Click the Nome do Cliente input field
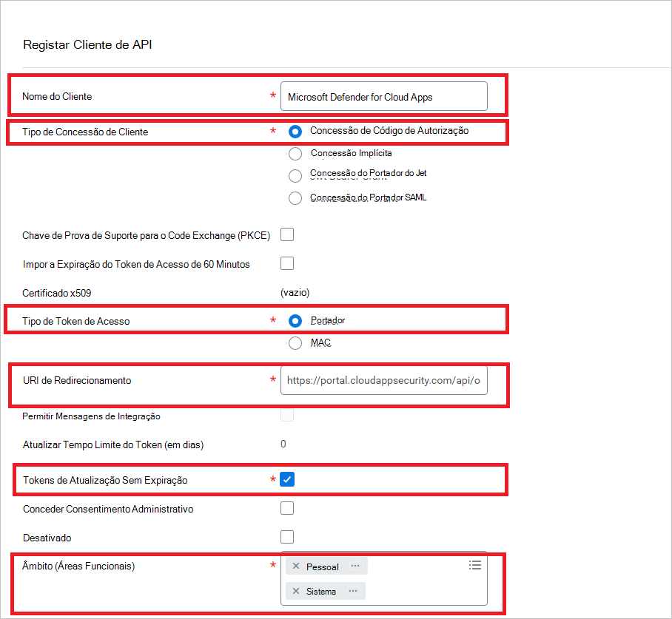672x619 pixels. click(x=383, y=96)
